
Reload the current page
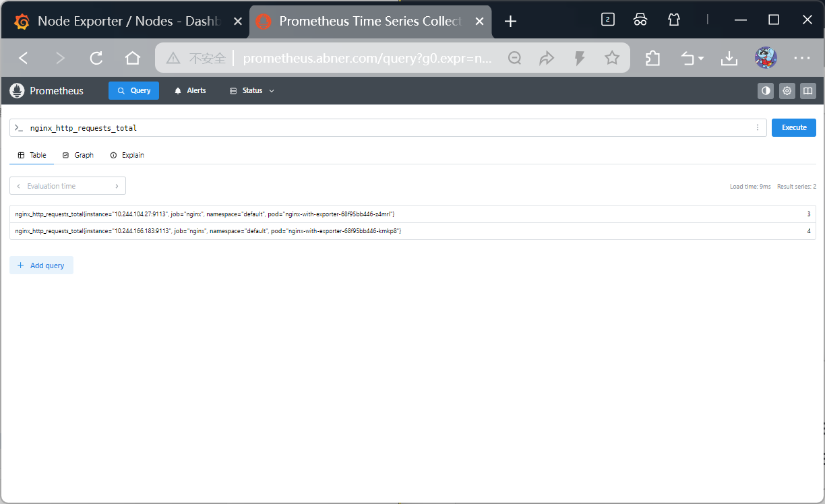coord(96,59)
